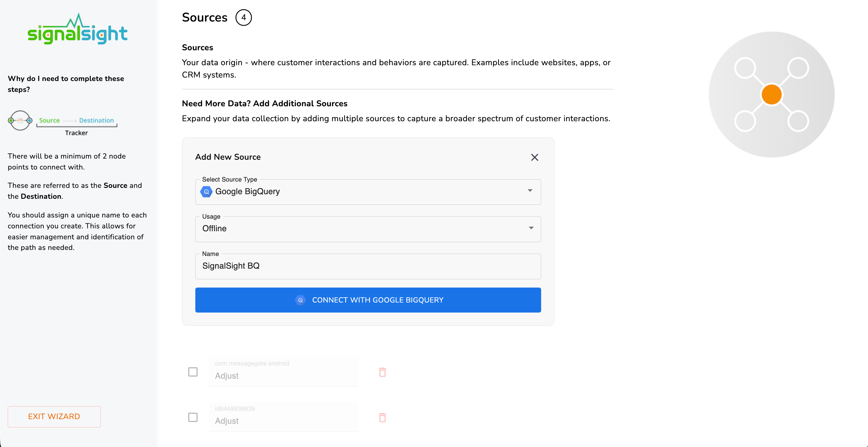Click the Why do I need to complete these steps heading
Screen dimensions: 868x447
pos(66,84)
